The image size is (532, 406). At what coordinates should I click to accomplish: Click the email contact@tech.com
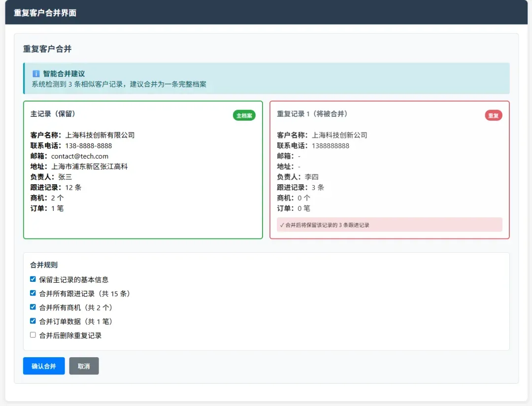click(80, 156)
